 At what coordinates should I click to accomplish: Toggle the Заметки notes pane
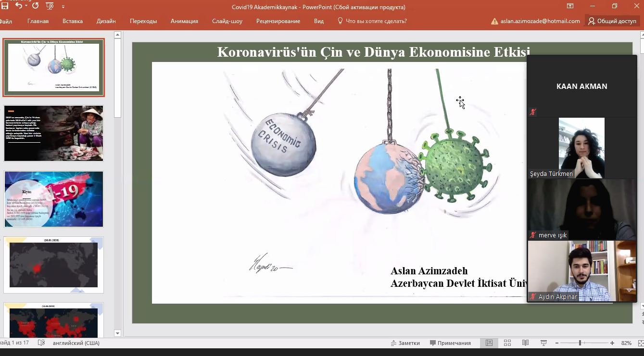(405, 343)
